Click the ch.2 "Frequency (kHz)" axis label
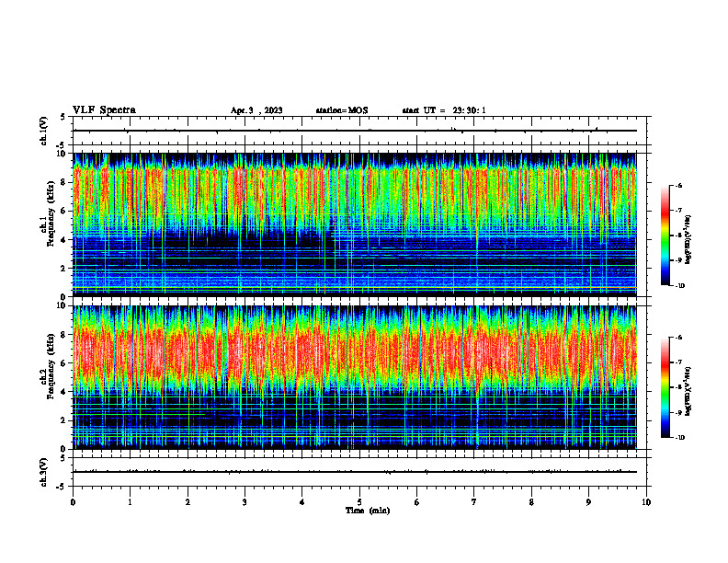Image resolution: width=728 pixels, height=563 pixels. [51, 366]
